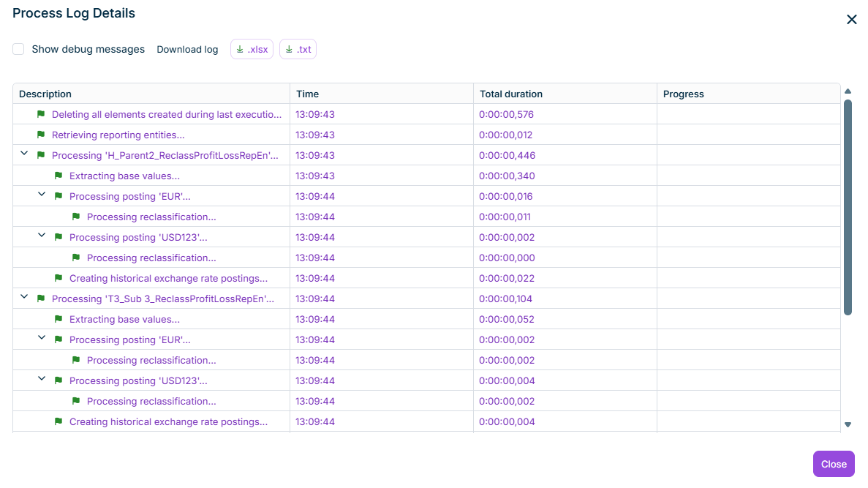Download the log as .xlsx
Screen dimensions: 868x488
(252, 49)
